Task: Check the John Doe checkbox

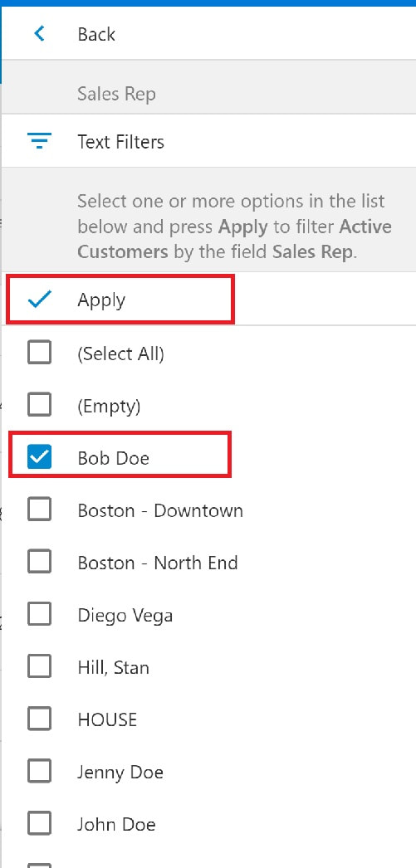Action: click(39, 823)
